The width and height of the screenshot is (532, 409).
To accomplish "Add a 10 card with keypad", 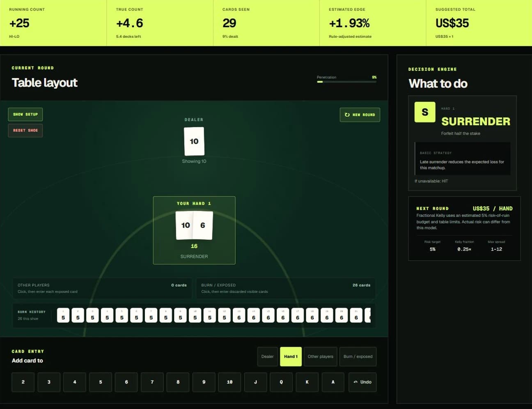I will [230, 382].
